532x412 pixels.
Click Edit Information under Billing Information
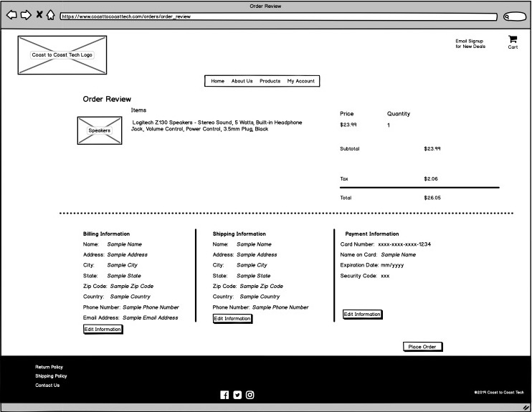coord(103,330)
